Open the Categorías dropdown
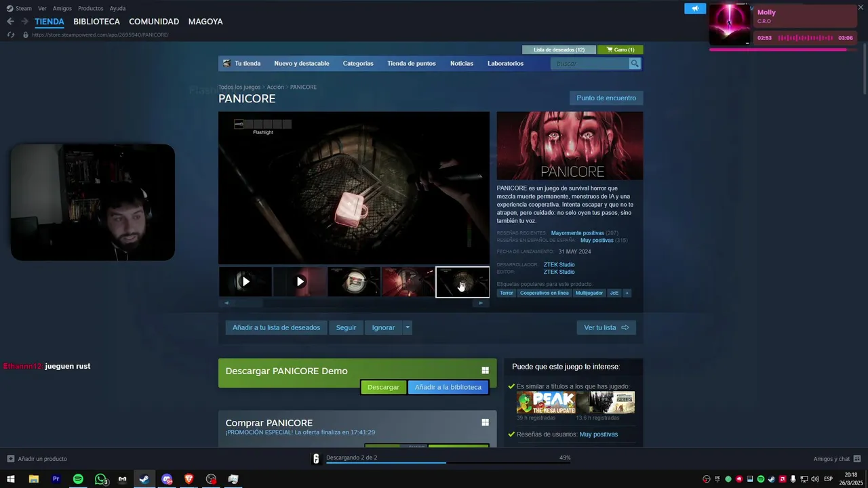This screenshot has width=868, height=488. (358, 64)
